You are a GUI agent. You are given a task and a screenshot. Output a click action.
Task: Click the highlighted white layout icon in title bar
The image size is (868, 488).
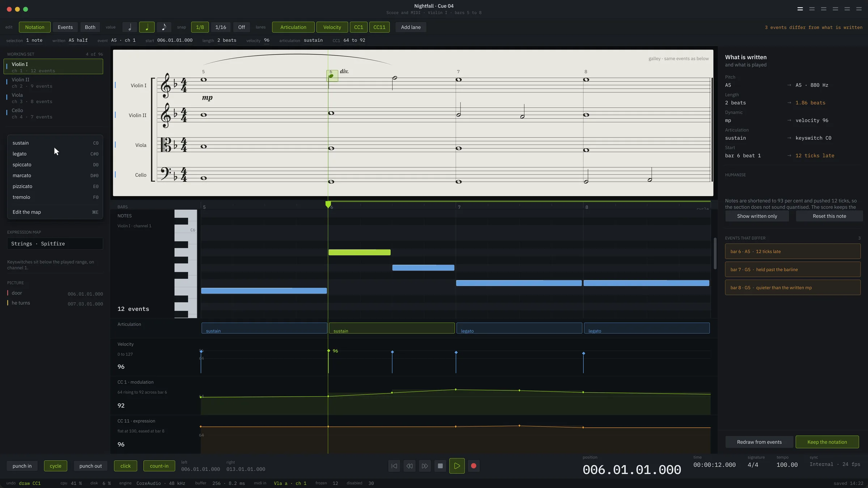point(800,9)
